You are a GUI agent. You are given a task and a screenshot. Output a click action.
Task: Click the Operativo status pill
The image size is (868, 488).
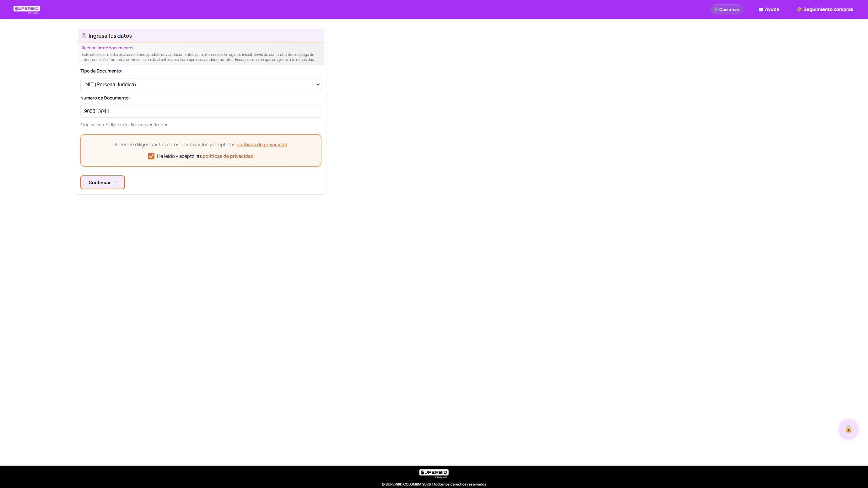pos(726,9)
